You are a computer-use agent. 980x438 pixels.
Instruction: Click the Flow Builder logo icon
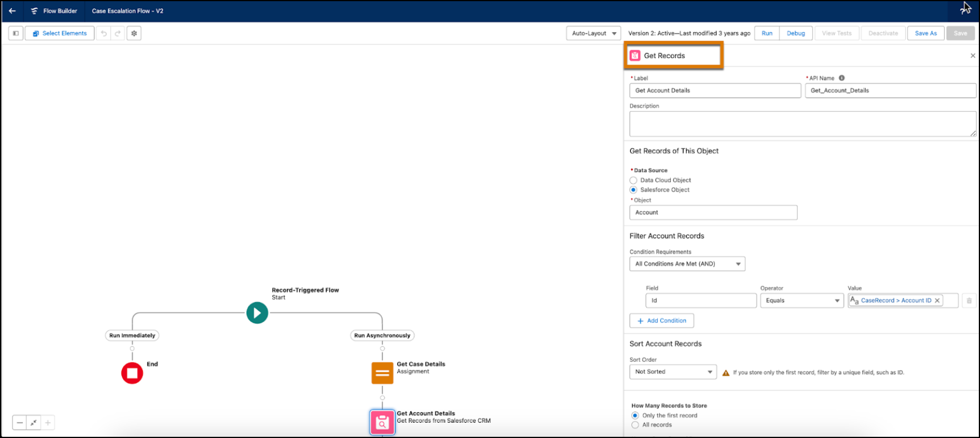(x=34, y=11)
